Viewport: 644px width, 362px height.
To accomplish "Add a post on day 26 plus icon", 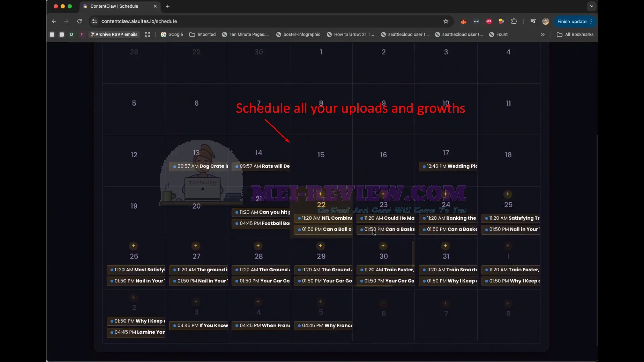I will coord(133,246).
